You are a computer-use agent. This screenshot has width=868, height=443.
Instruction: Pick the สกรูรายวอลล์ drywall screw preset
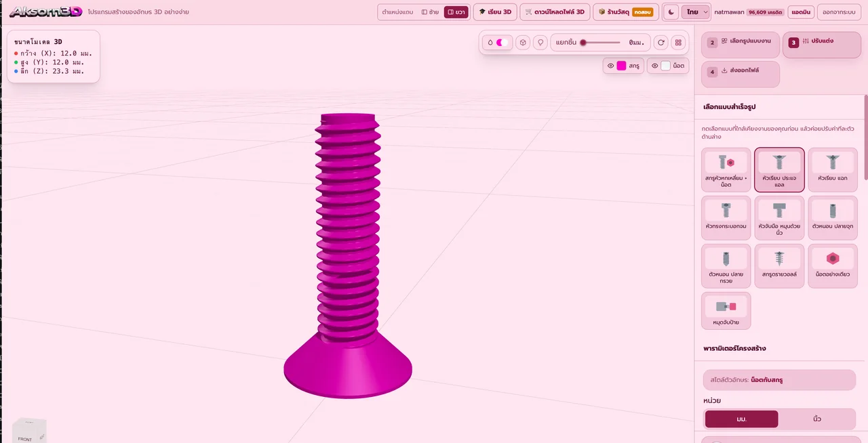point(779,266)
